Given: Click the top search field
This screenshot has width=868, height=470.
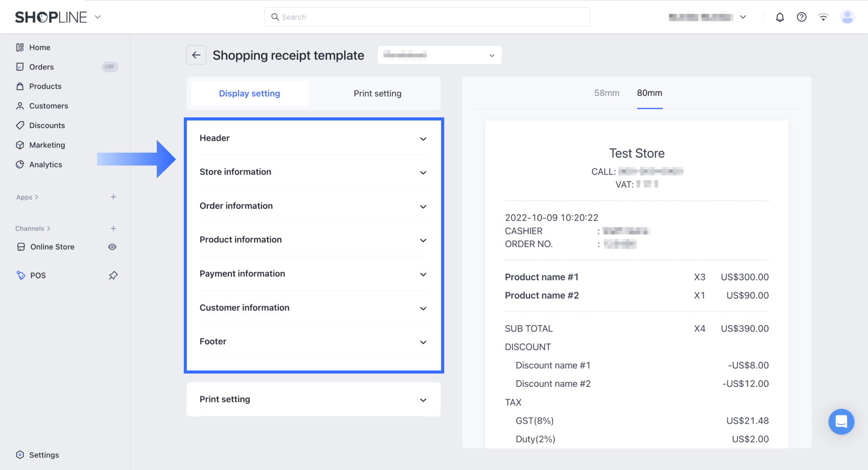Looking at the screenshot, I should [427, 17].
